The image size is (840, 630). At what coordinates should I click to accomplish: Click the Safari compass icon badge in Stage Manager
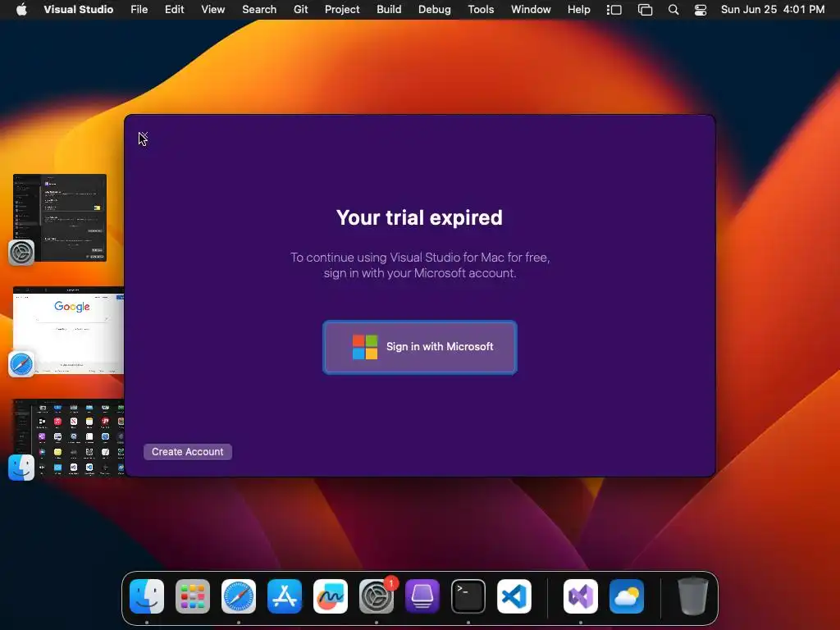pyautogui.click(x=21, y=364)
